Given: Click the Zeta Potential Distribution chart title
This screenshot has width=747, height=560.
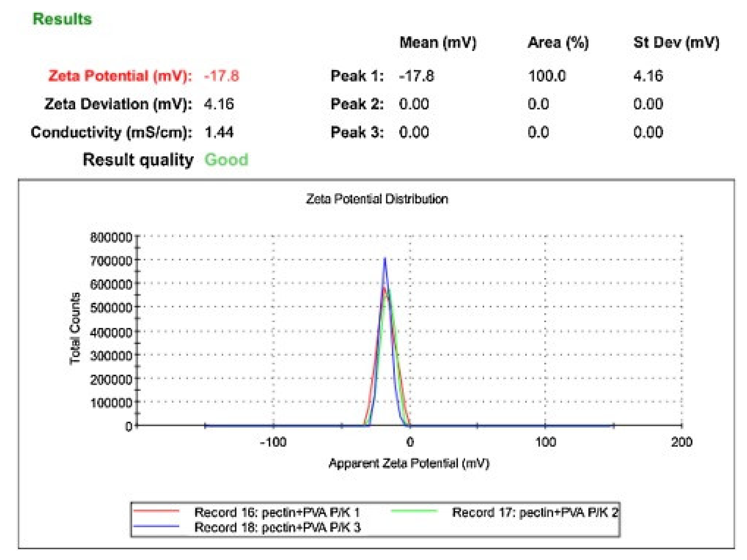Looking at the screenshot, I should pos(377,199).
